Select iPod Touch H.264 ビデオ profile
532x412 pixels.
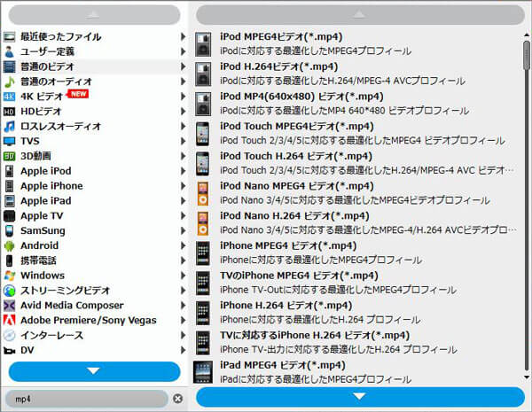pos(356,163)
